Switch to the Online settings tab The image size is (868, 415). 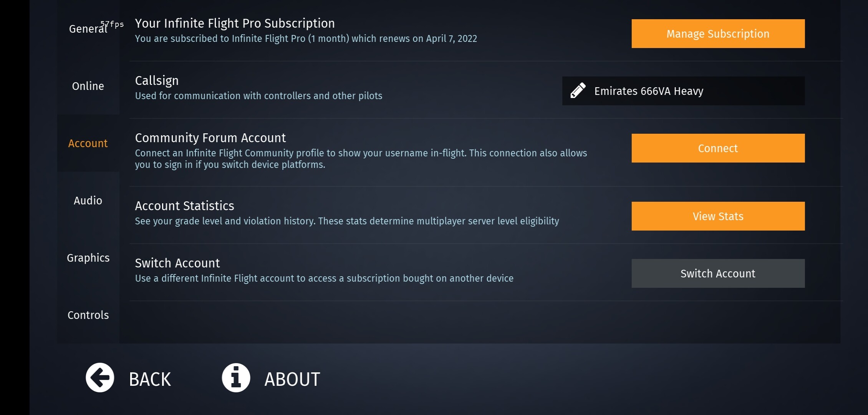coord(88,86)
